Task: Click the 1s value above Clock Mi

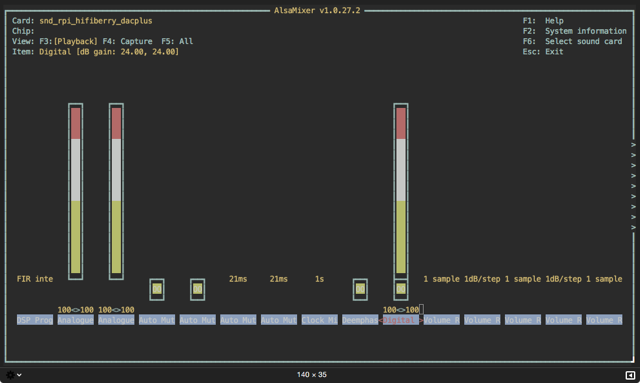Action: click(319, 279)
